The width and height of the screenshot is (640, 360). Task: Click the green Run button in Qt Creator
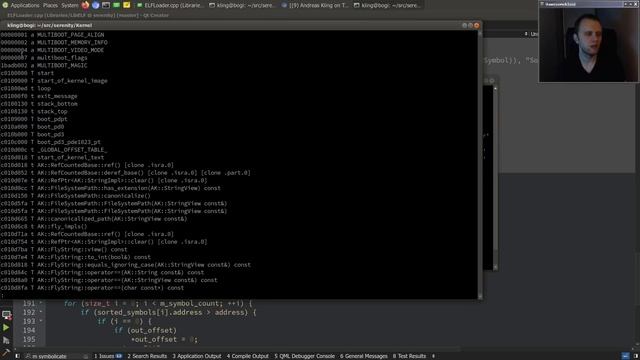[x=6, y=327]
